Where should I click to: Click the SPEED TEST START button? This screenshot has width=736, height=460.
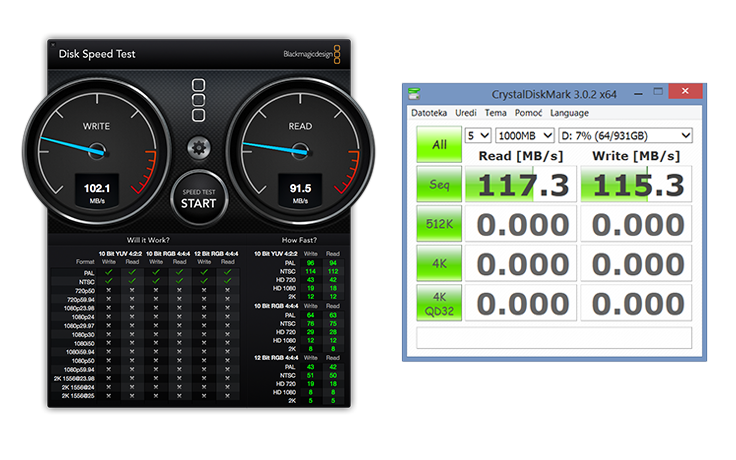tap(199, 199)
